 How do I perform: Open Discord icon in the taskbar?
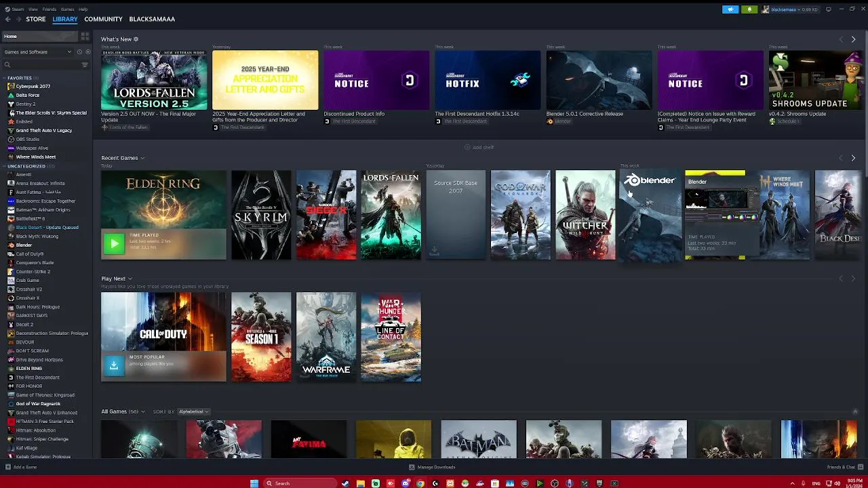pyautogui.click(x=406, y=483)
